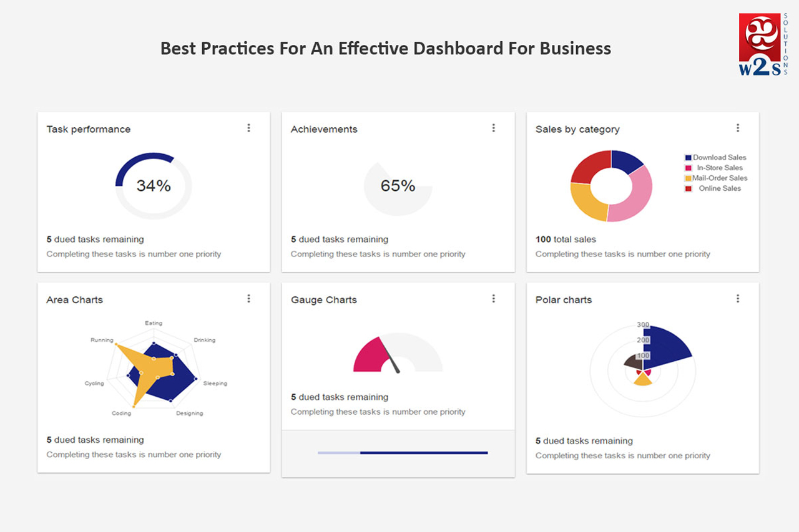Open the Polar charts options menu
The height and width of the screenshot is (532, 799).
click(x=738, y=298)
